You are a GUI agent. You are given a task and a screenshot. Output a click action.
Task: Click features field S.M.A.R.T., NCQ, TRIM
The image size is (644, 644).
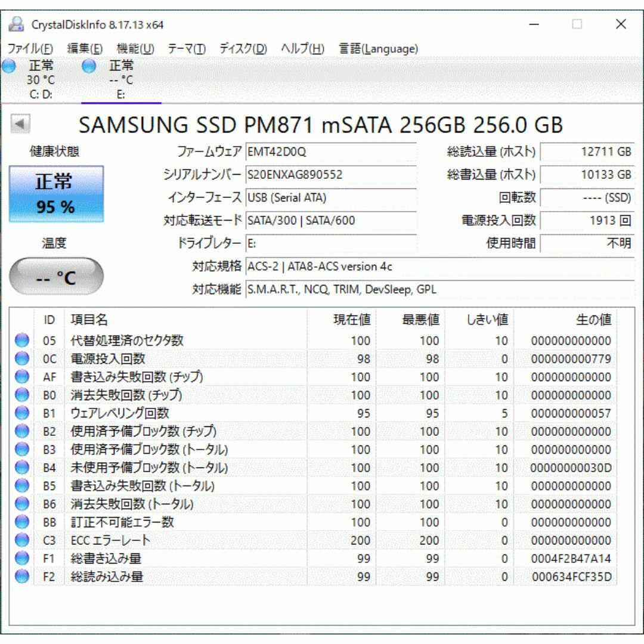coord(440,290)
